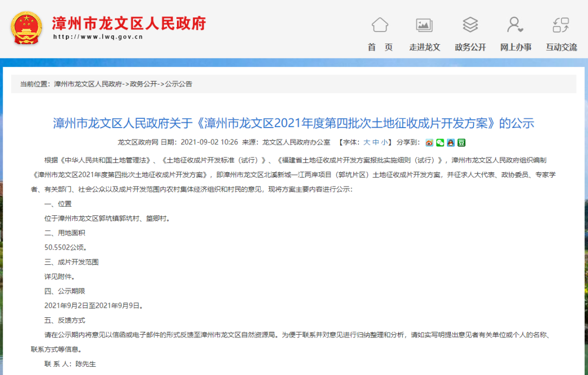
Task: Click the 网上办事 person icon
Action: click(x=515, y=25)
